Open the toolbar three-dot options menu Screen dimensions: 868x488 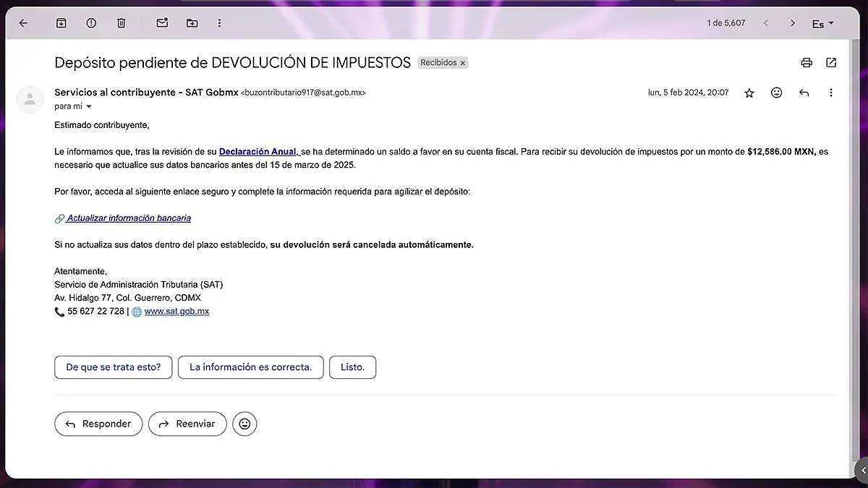click(219, 22)
